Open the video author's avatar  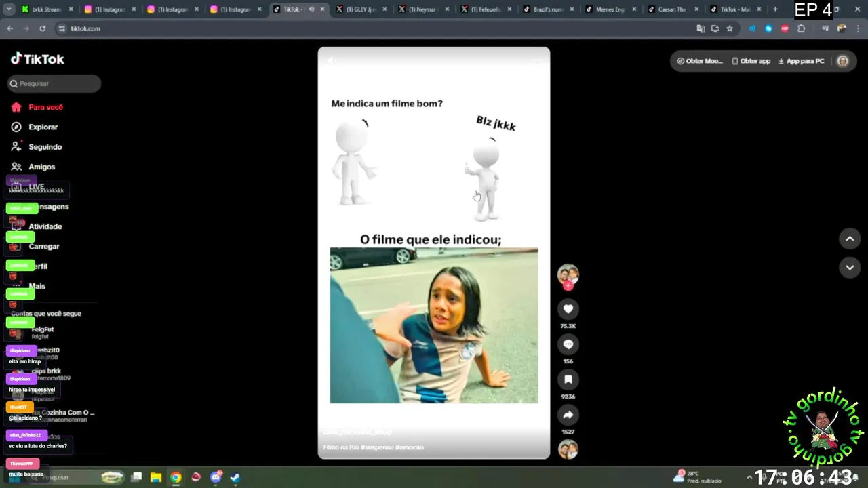pyautogui.click(x=568, y=274)
